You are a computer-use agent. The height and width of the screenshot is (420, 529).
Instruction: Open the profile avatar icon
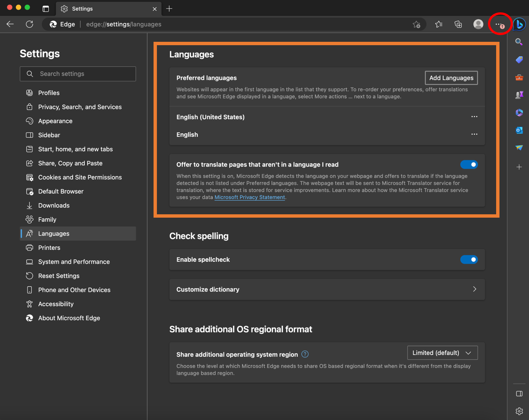click(478, 24)
